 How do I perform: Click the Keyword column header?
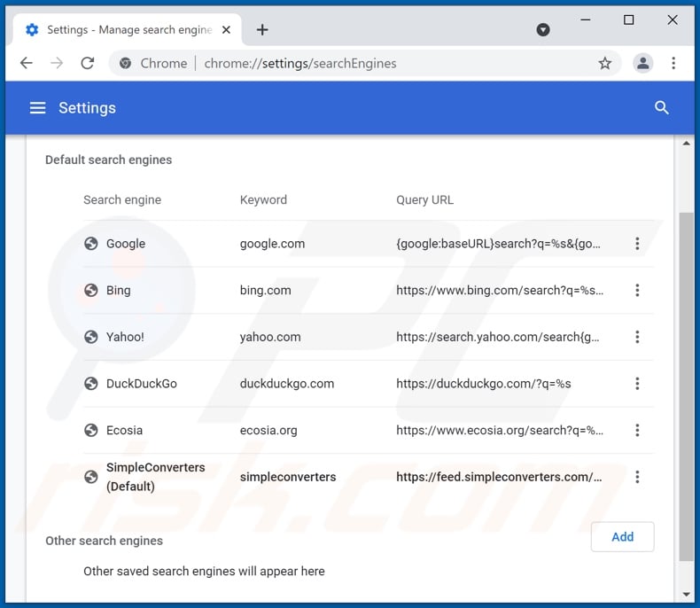pyautogui.click(x=263, y=199)
